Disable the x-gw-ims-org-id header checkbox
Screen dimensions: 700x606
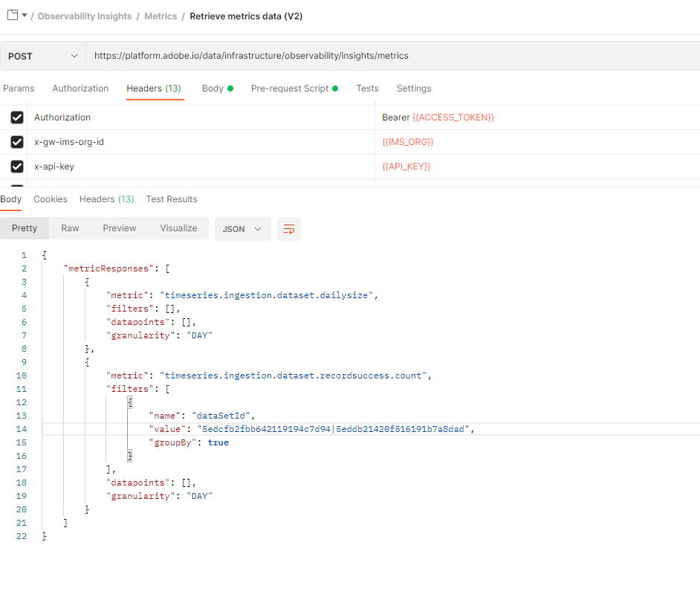point(17,142)
